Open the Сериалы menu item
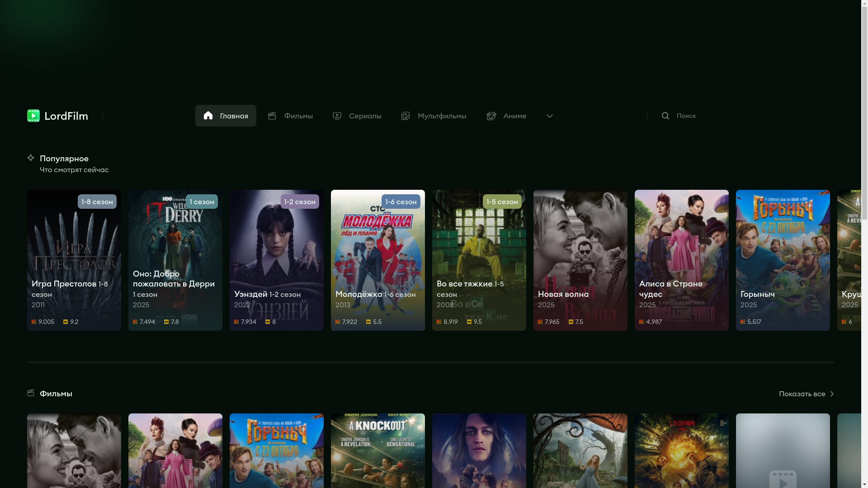 pos(357,116)
